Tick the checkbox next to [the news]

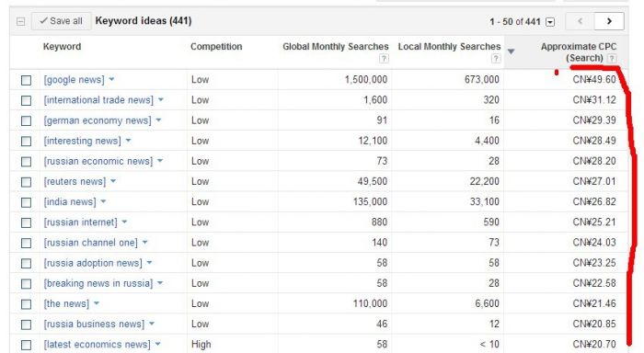coord(27,304)
